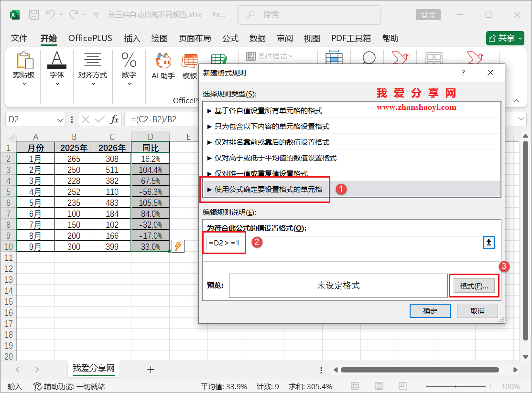This screenshot has height=393, width=532.
Task: Switch to the 审阅 tab
Action: [x=285, y=38]
